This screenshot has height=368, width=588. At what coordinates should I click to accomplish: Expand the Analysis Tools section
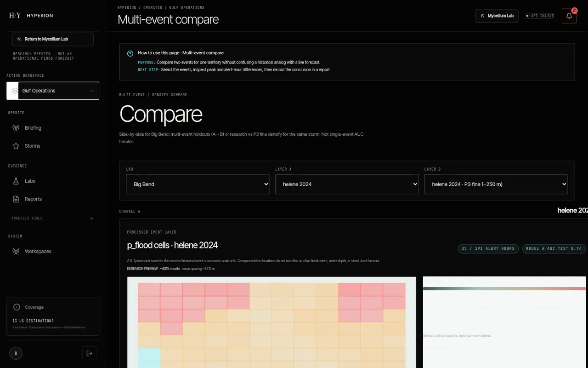pyautogui.click(x=53, y=218)
